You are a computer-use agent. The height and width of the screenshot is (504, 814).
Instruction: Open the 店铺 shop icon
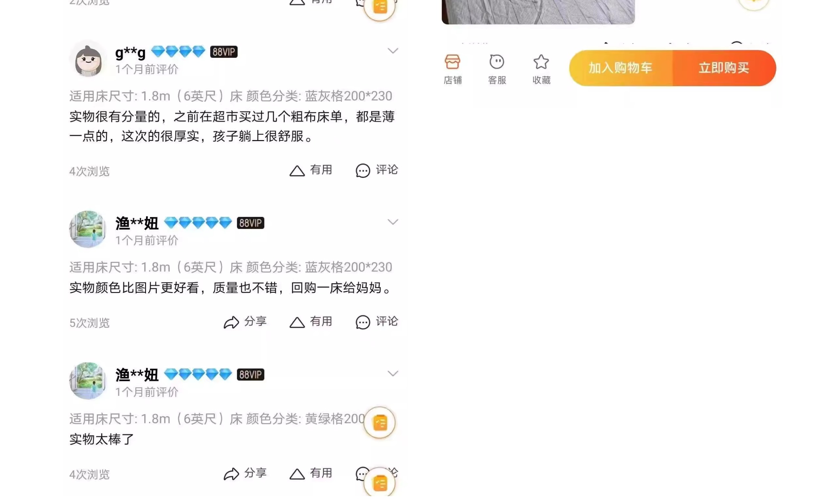(x=452, y=69)
